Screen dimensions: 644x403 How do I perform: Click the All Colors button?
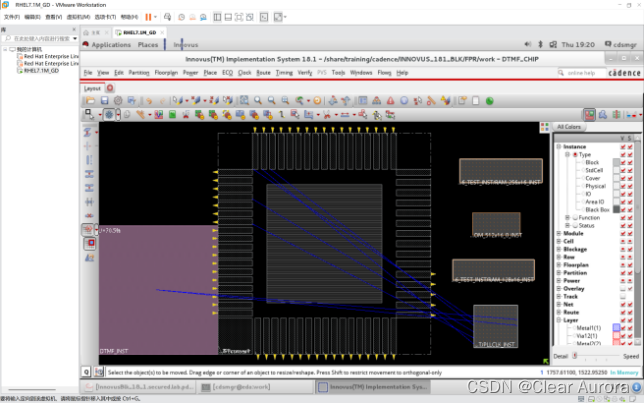click(569, 127)
